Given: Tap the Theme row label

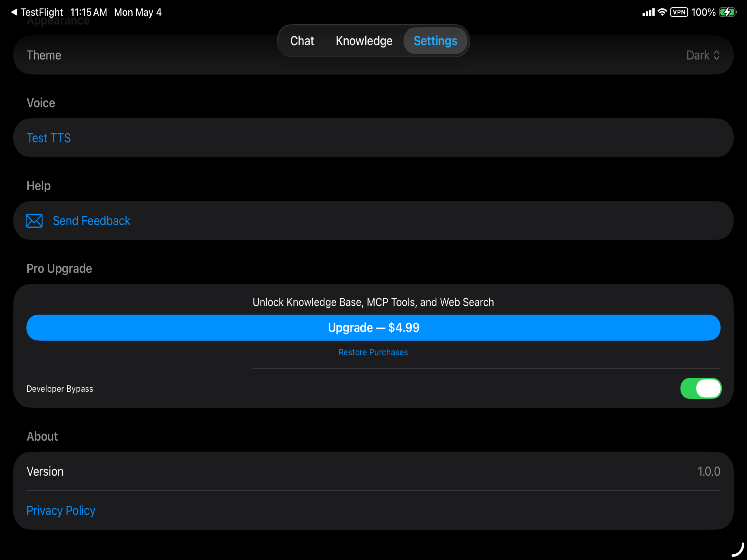Looking at the screenshot, I should tap(44, 55).
